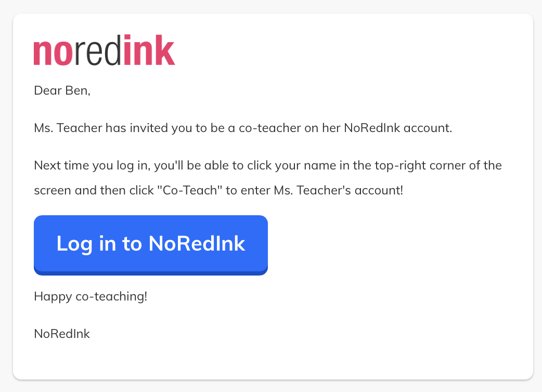Click the dark blue bottom edge of button

click(x=151, y=273)
